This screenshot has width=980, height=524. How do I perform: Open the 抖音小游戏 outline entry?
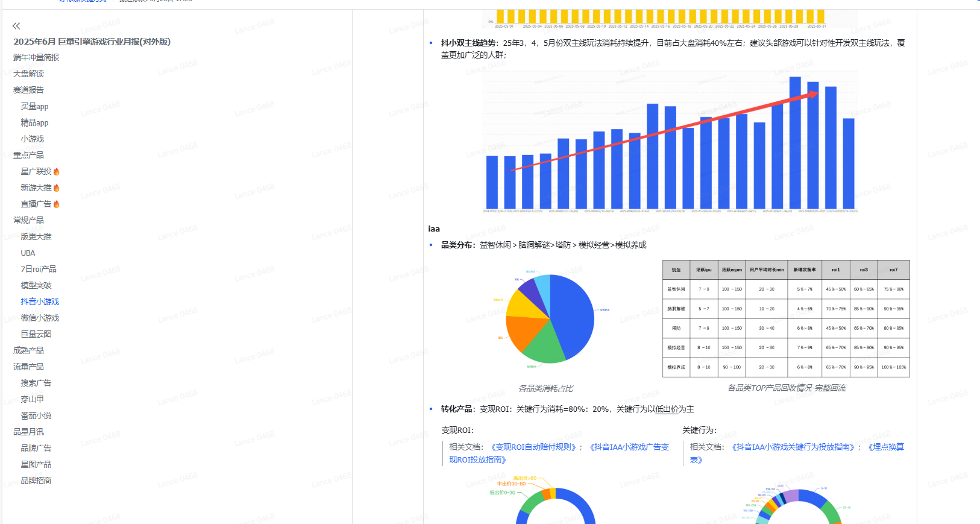[40, 301]
